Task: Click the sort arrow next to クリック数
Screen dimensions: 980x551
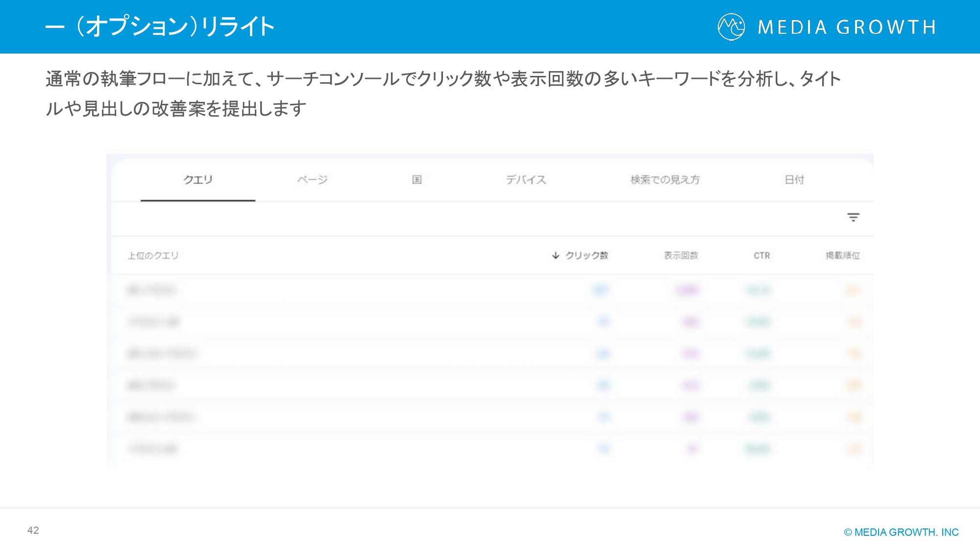Action: pyautogui.click(x=555, y=255)
